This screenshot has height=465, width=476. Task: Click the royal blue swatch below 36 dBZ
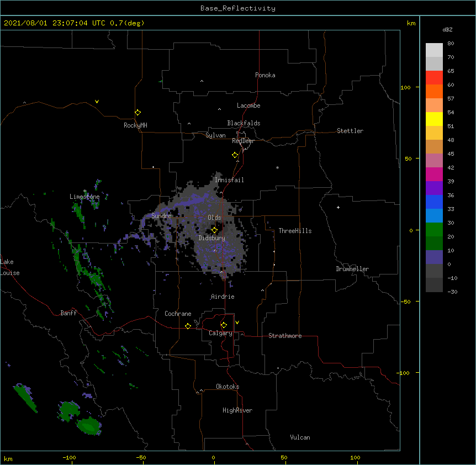pyautogui.click(x=434, y=202)
